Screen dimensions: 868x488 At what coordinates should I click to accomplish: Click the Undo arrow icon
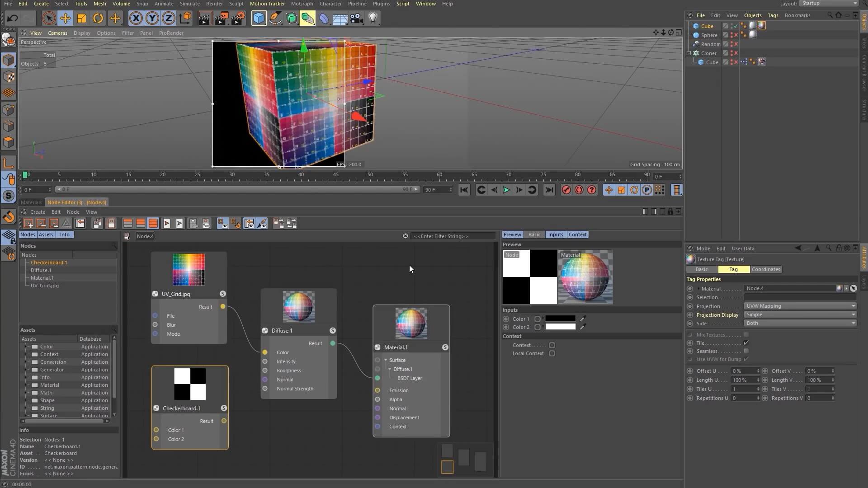13,18
